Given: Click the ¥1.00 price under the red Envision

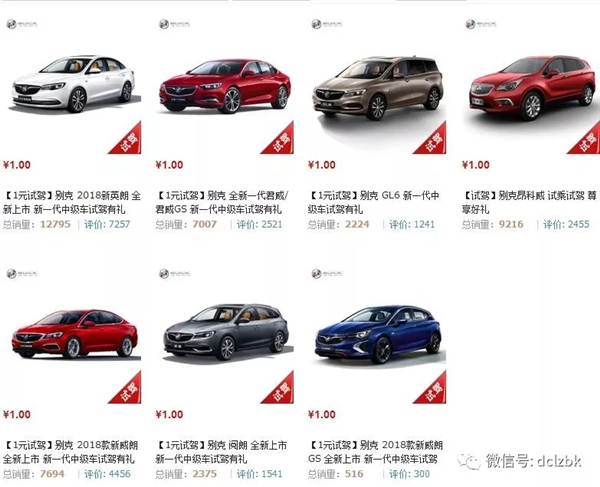Looking at the screenshot, I should (476, 165).
